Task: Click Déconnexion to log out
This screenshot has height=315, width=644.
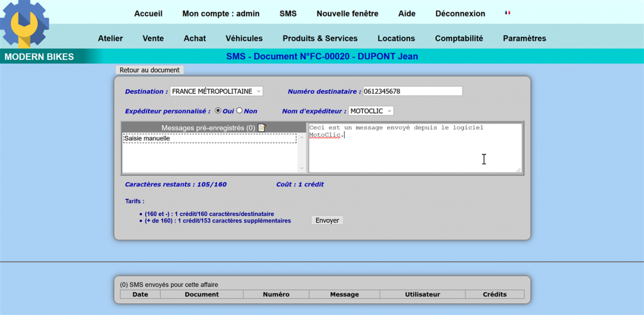Action: coord(460,14)
